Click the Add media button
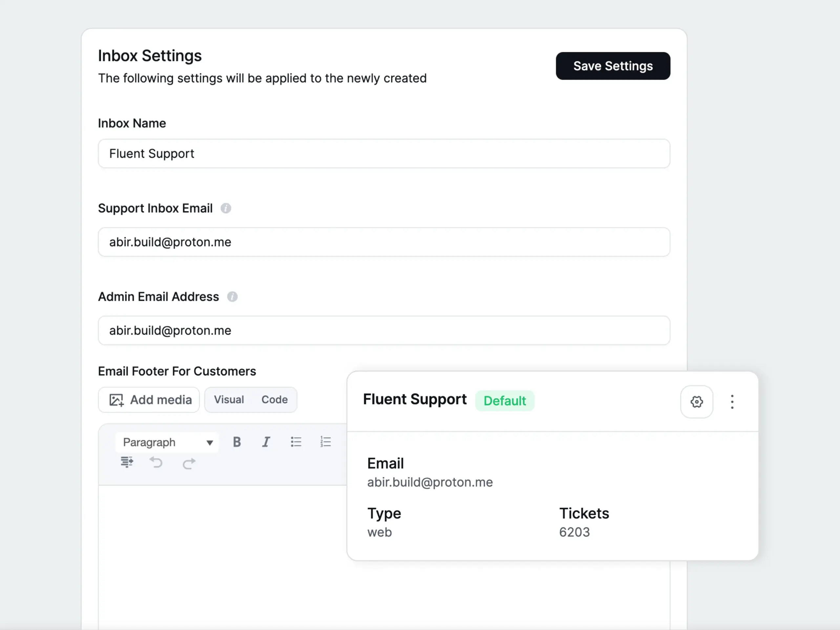The width and height of the screenshot is (840, 630). click(x=149, y=400)
